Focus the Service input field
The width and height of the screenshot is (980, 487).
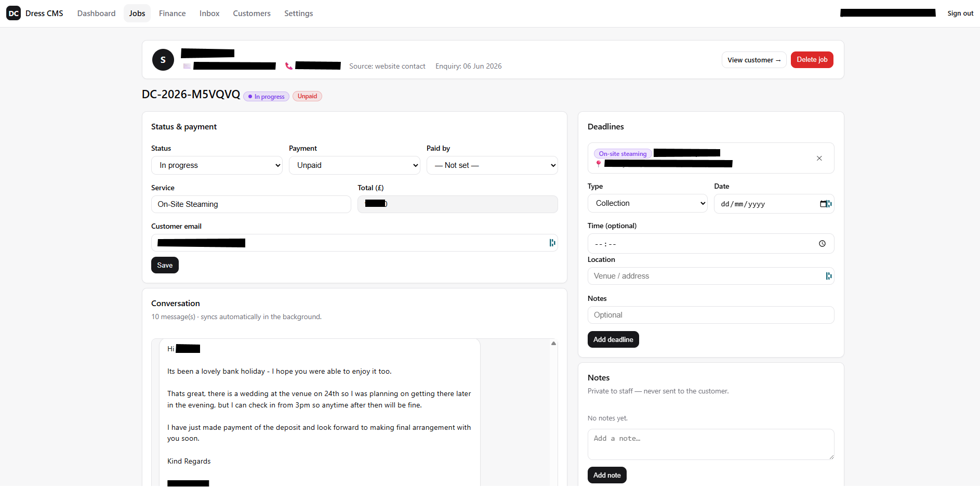(x=251, y=204)
